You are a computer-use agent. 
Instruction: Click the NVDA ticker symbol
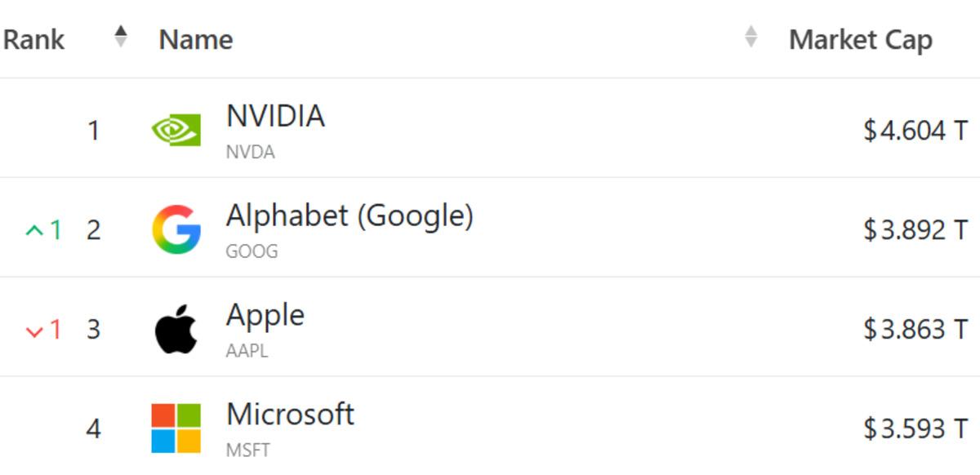click(250, 153)
